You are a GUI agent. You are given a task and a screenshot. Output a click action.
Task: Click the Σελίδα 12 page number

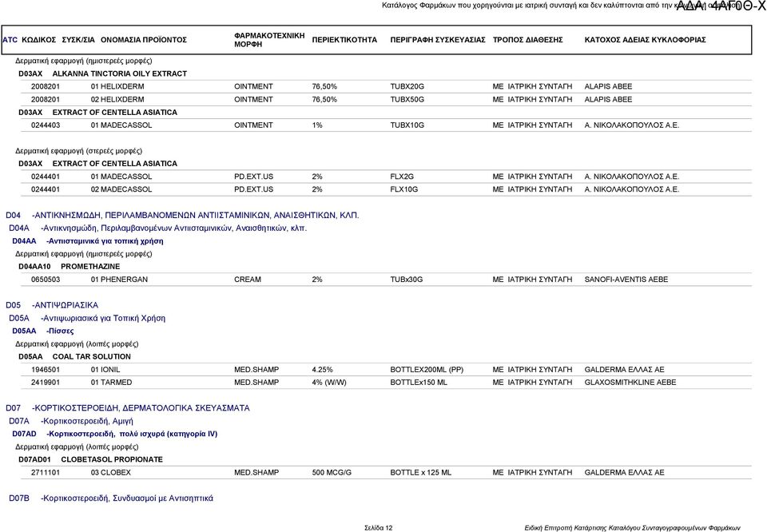[x=378, y=528]
